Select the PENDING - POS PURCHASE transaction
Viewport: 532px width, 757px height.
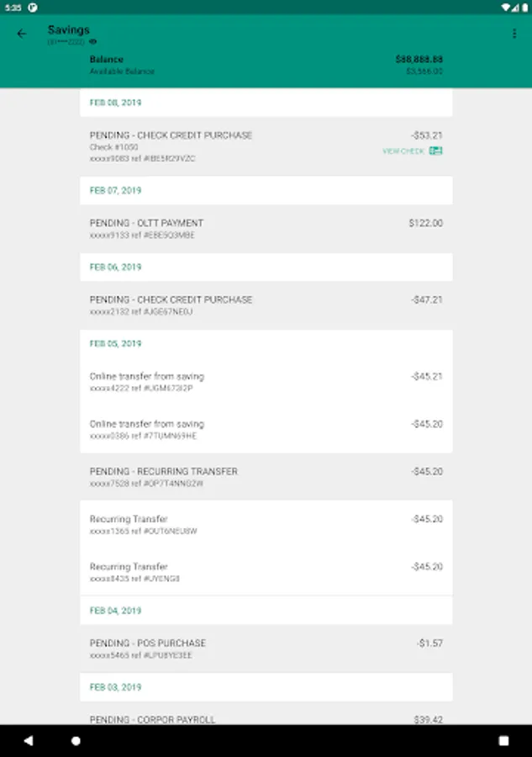pos(266,648)
